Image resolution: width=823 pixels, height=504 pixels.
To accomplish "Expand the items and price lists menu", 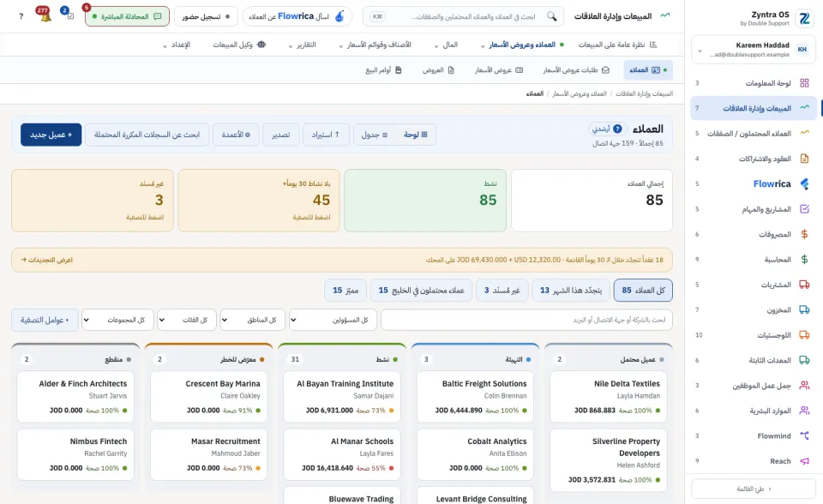I will [375, 45].
